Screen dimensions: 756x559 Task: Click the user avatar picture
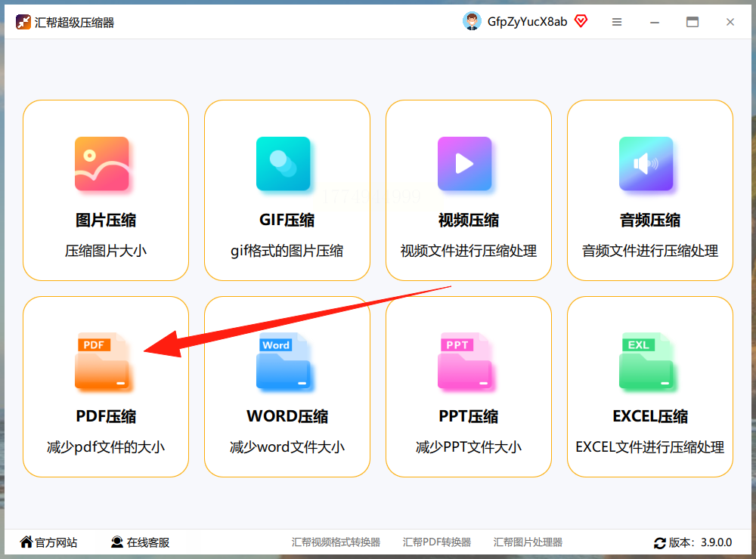(x=472, y=22)
